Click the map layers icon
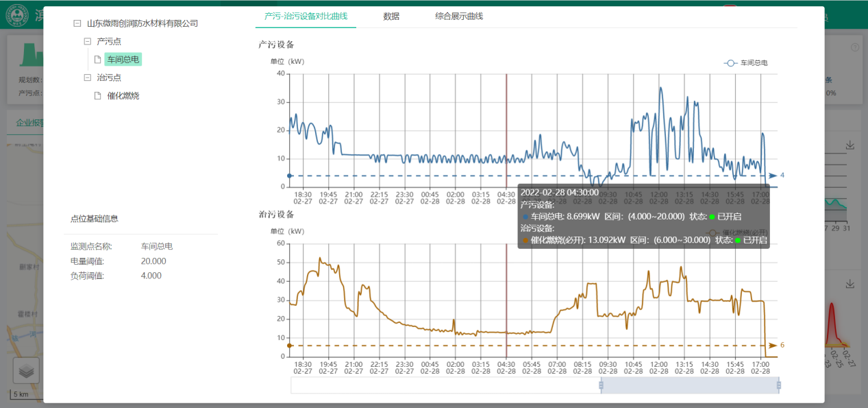The height and width of the screenshot is (408, 868). click(26, 371)
